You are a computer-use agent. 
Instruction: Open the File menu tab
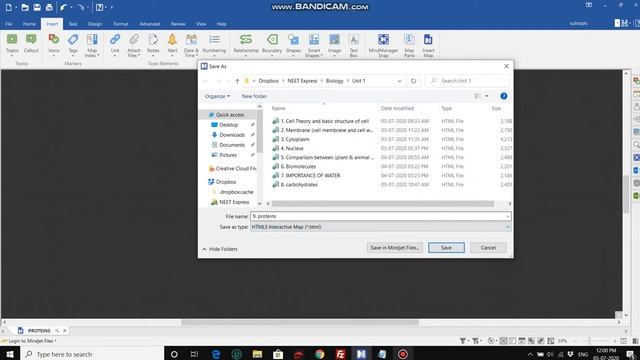coord(9,24)
